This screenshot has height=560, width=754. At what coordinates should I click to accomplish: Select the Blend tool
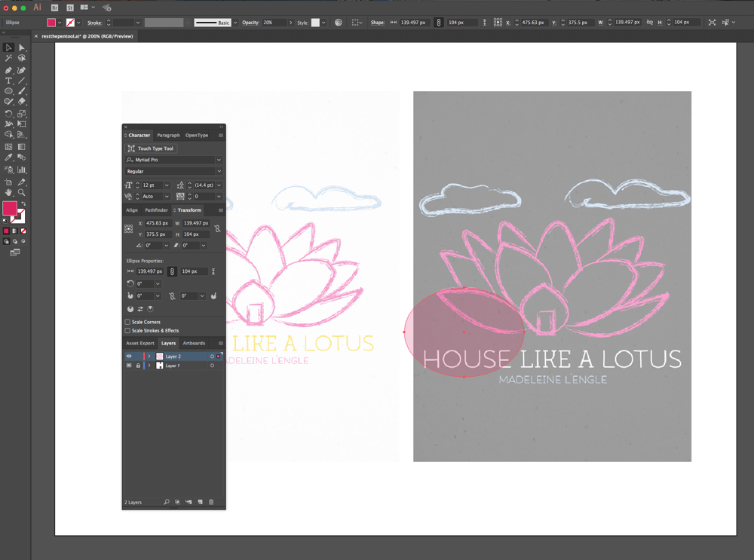(22, 158)
